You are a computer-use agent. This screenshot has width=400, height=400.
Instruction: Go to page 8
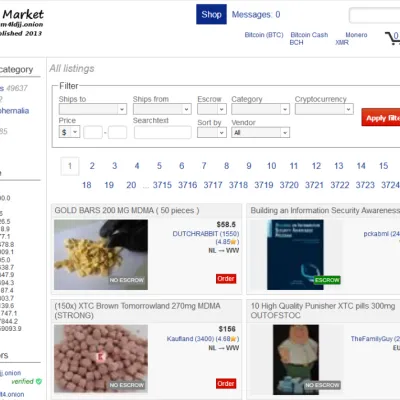pos(226,166)
